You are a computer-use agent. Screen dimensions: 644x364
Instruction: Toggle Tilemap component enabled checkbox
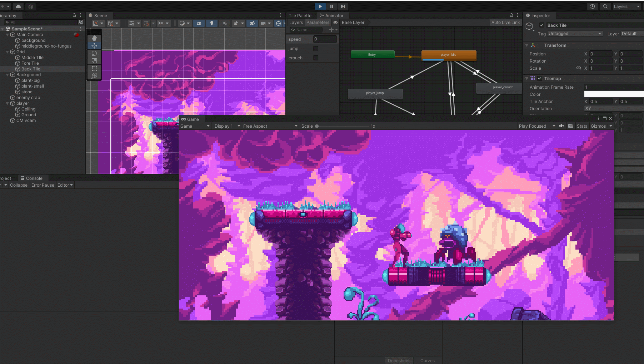point(540,78)
